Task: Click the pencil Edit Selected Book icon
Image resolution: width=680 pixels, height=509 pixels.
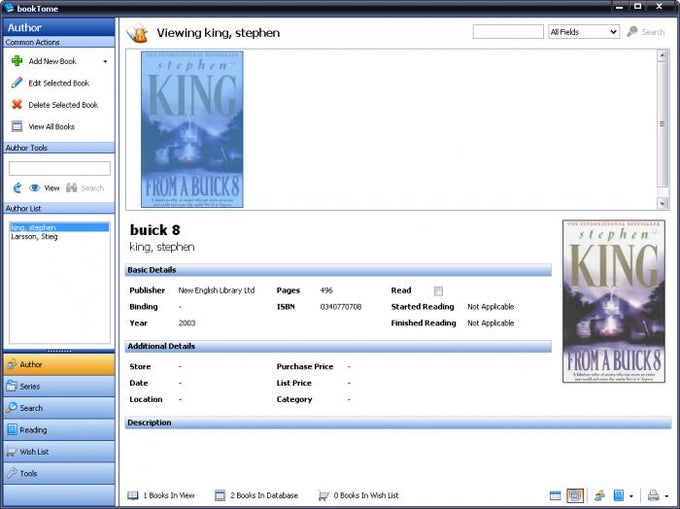Action: tap(17, 83)
